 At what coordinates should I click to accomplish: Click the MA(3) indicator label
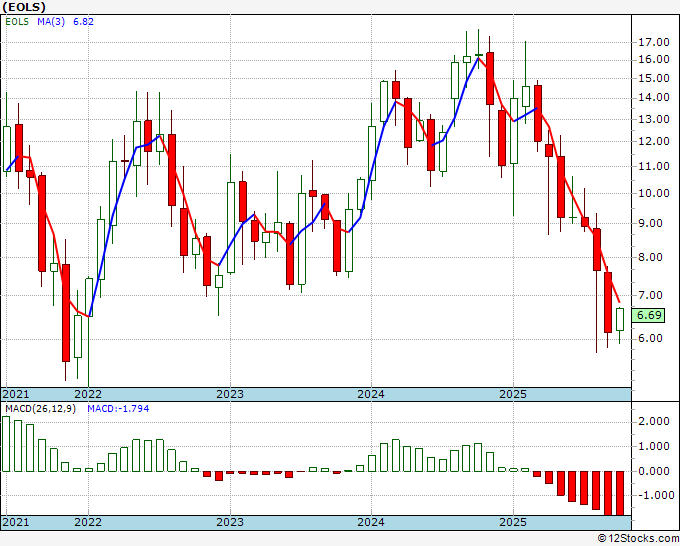point(51,22)
